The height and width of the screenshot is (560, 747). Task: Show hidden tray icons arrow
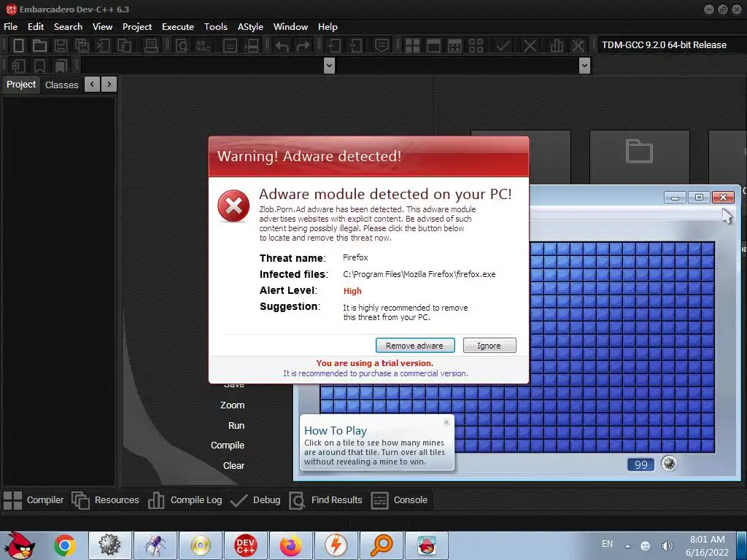(x=628, y=546)
